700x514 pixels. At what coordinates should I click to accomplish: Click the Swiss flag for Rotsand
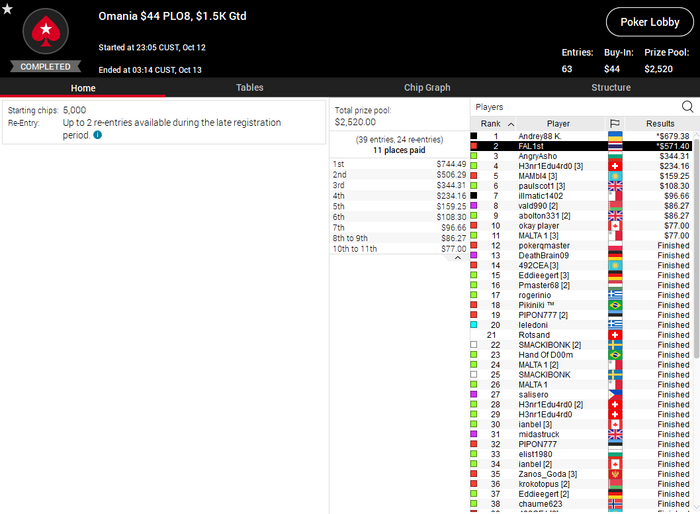(x=615, y=335)
